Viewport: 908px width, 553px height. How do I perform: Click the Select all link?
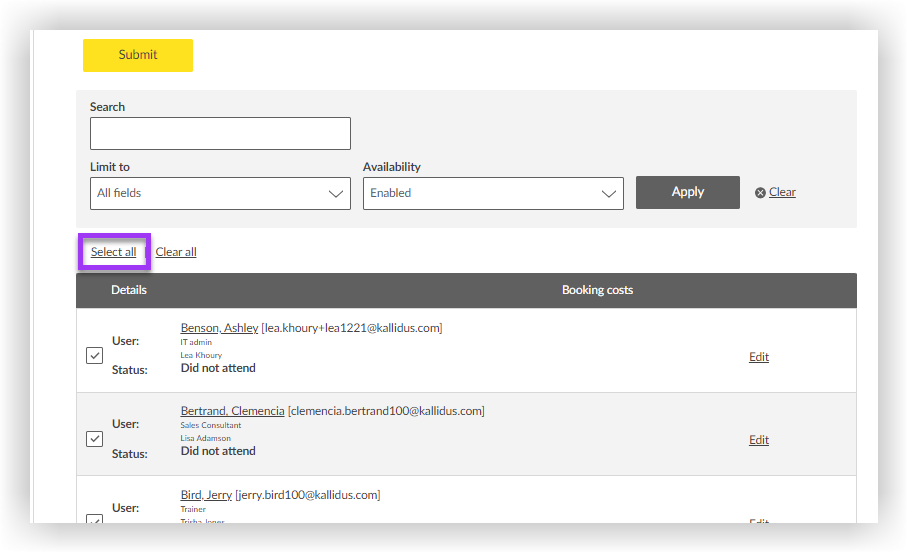point(113,252)
